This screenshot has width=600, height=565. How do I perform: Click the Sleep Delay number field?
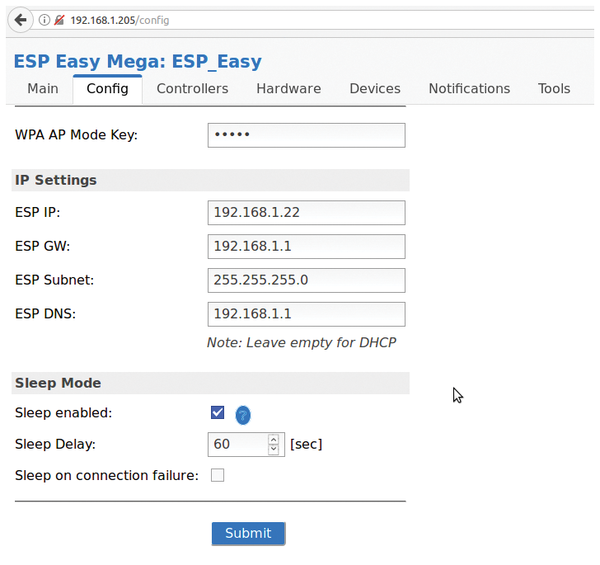coord(246,444)
